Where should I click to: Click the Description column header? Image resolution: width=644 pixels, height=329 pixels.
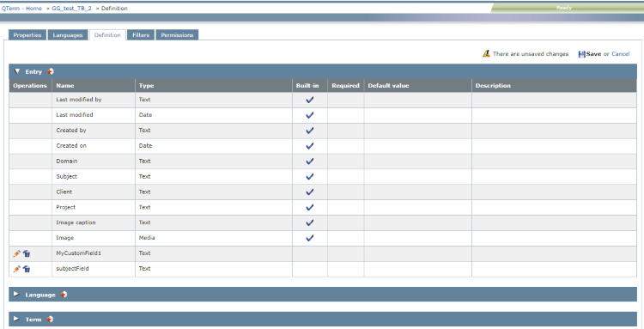click(554, 85)
